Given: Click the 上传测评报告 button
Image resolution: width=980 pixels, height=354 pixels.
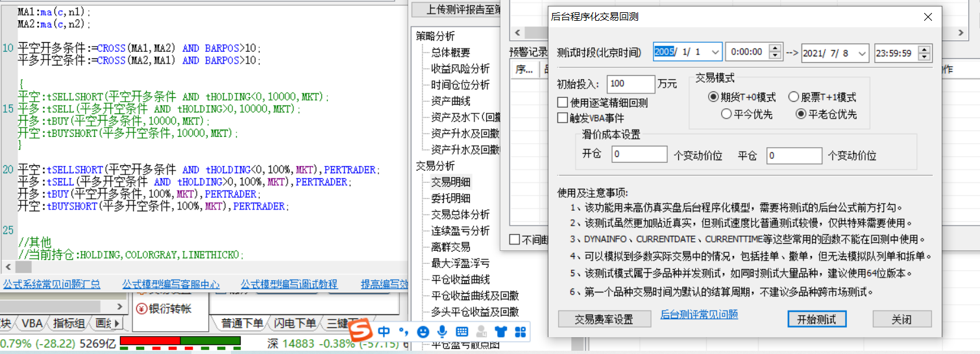Looking at the screenshot, I should tap(457, 9).
